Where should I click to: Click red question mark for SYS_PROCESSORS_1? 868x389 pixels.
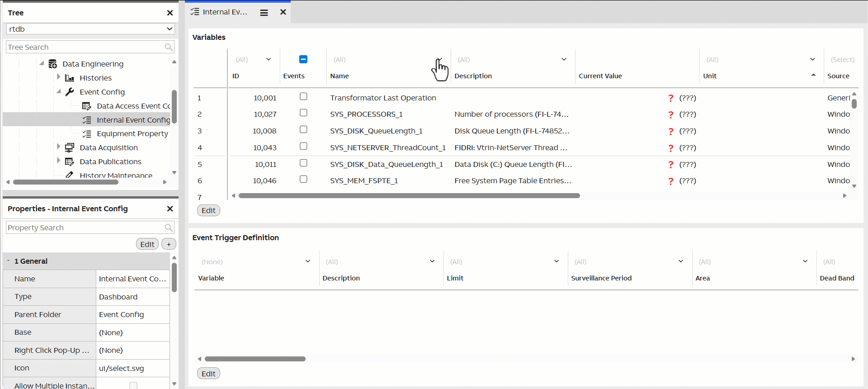[x=671, y=115]
